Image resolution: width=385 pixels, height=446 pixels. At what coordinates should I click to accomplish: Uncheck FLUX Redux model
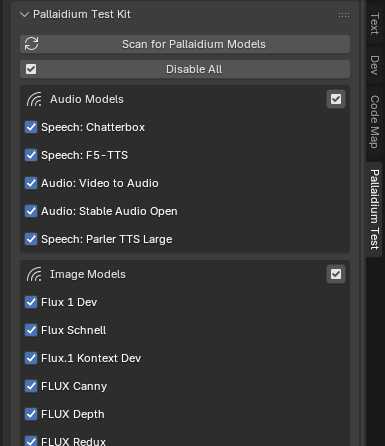point(31,441)
